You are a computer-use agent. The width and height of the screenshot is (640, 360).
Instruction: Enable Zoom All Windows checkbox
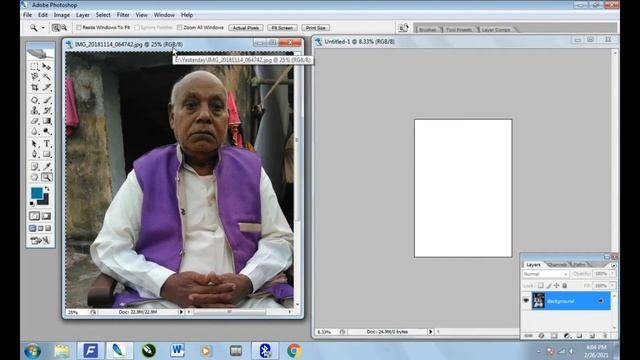click(180, 28)
